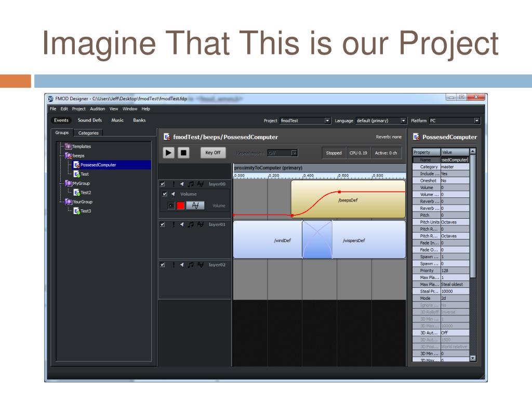Screen dimensions: 532x399
Task: Click the layer02 music note icon
Action: [x=191, y=264]
